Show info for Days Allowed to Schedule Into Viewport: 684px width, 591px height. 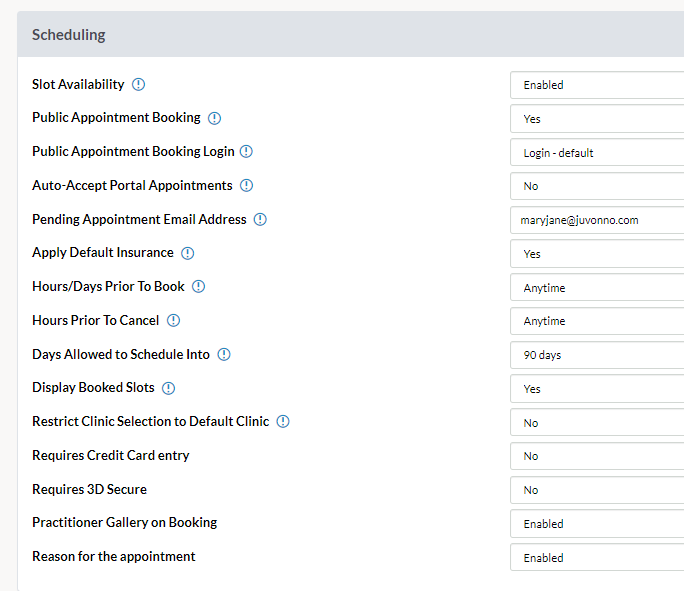[224, 354]
